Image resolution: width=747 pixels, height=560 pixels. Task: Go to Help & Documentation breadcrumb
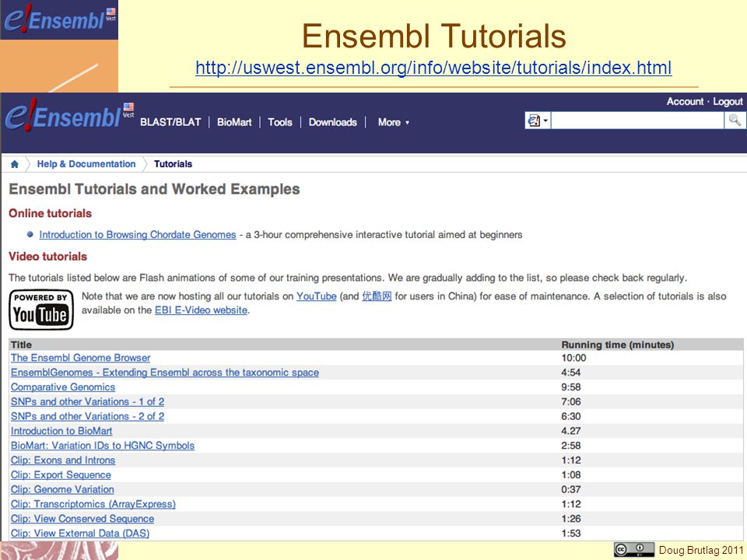click(86, 164)
